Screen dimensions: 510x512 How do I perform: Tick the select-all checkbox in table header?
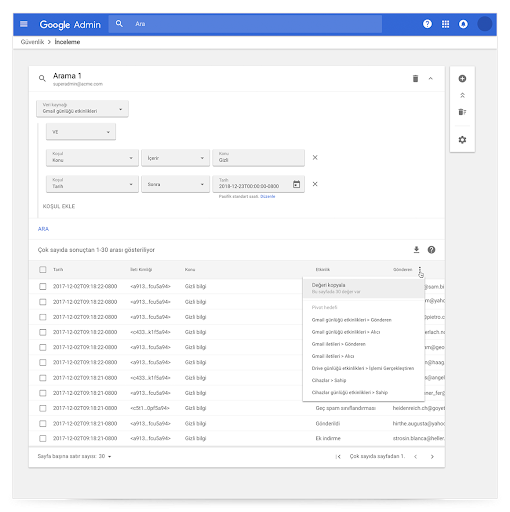(x=43, y=269)
